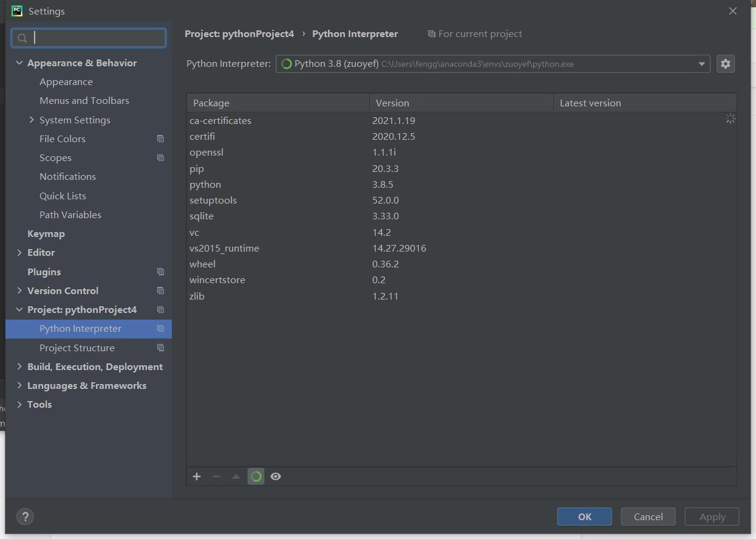This screenshot has height=539, width=756.
Task: Open the help question mark button
Action: (25, 517)
